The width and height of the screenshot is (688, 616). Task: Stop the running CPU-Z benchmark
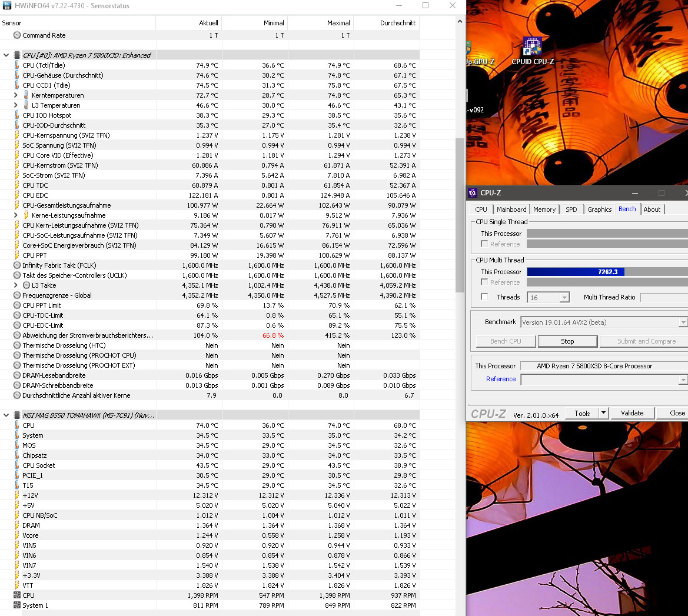pos(567,341)
